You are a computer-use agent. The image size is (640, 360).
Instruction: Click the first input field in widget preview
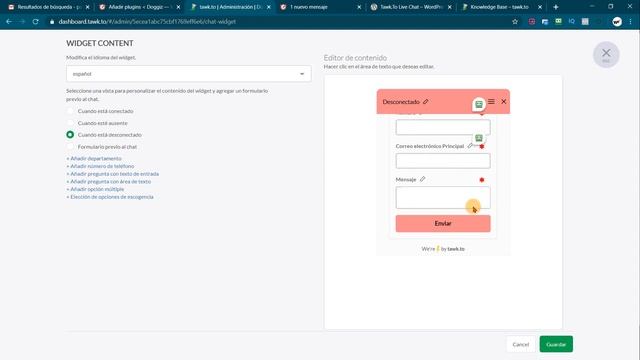[443, 127]
